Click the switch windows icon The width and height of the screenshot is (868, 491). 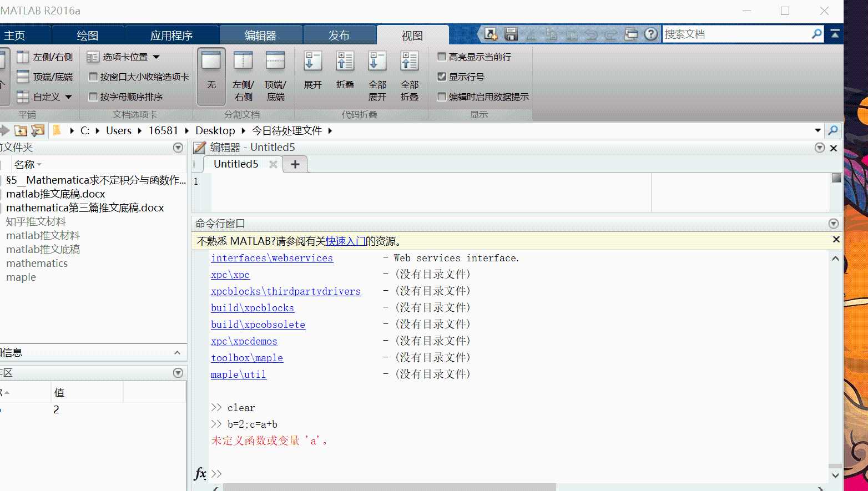click(631, 34)
